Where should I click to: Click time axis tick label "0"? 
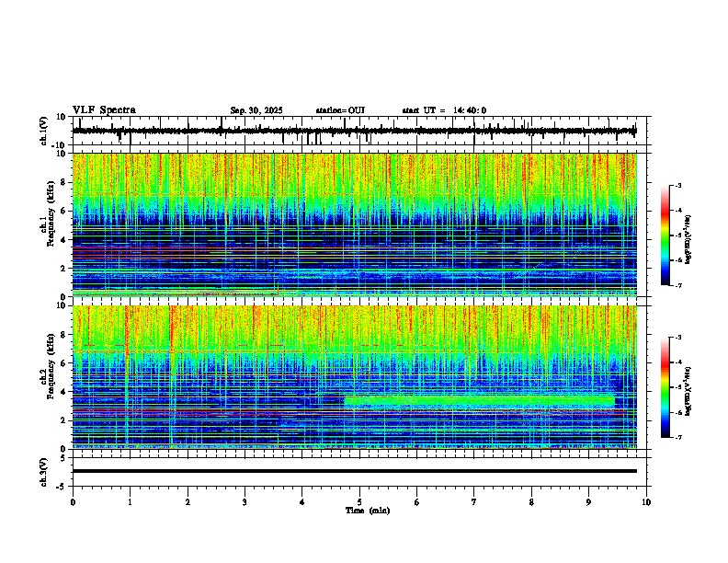coord(73,502)
